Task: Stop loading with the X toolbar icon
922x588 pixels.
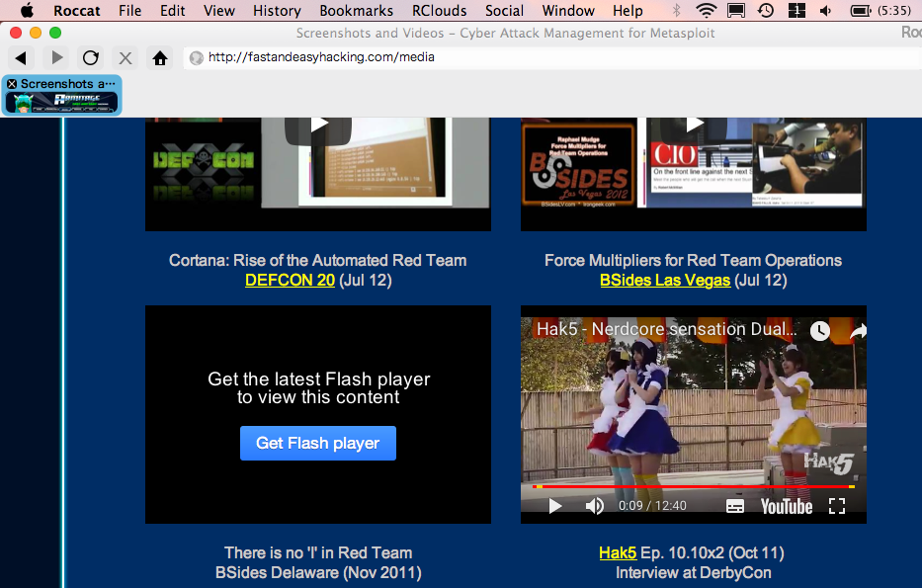Action: coord(126,57)
